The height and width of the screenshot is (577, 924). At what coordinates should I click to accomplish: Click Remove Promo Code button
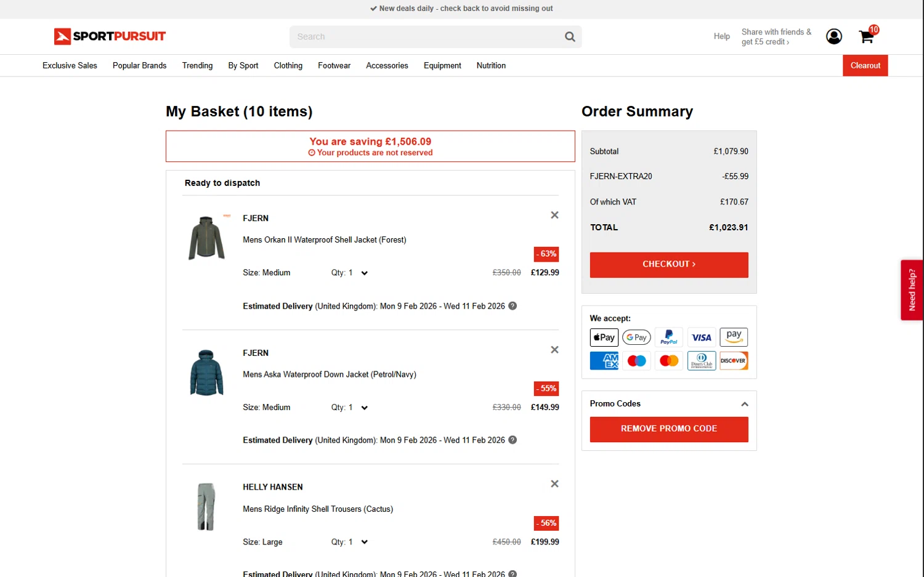coord(669,429)
